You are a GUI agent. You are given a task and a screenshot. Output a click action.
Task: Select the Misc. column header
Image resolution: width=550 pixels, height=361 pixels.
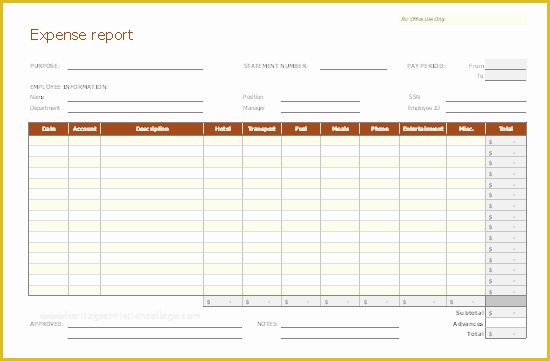[x=466, y=129]
